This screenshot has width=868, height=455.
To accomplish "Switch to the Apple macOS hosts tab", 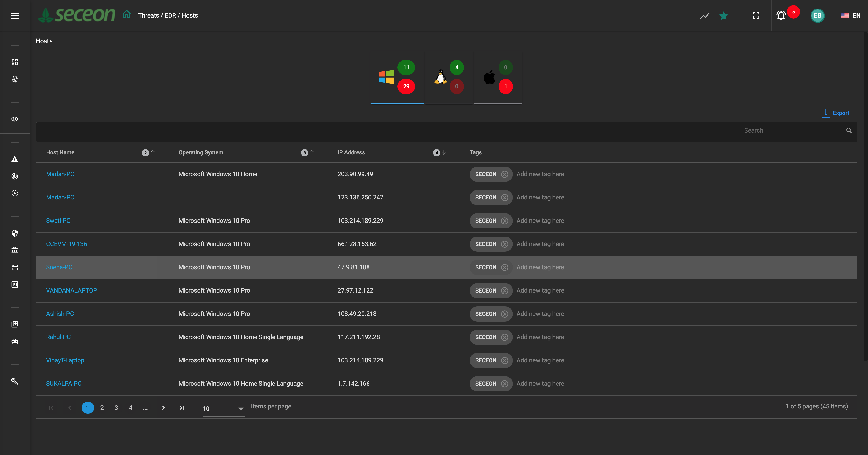I will point(498,77).
